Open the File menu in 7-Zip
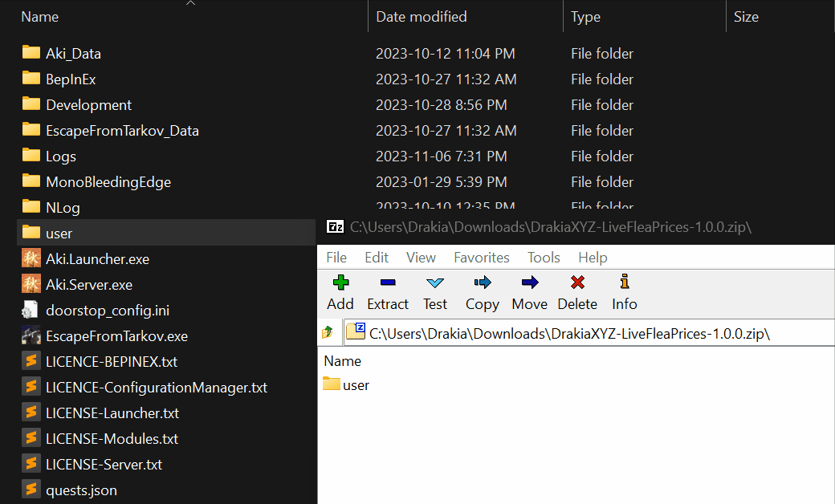The height and width of the screenshot is (504, 835). pyautogui.click(x=336, y=258)
